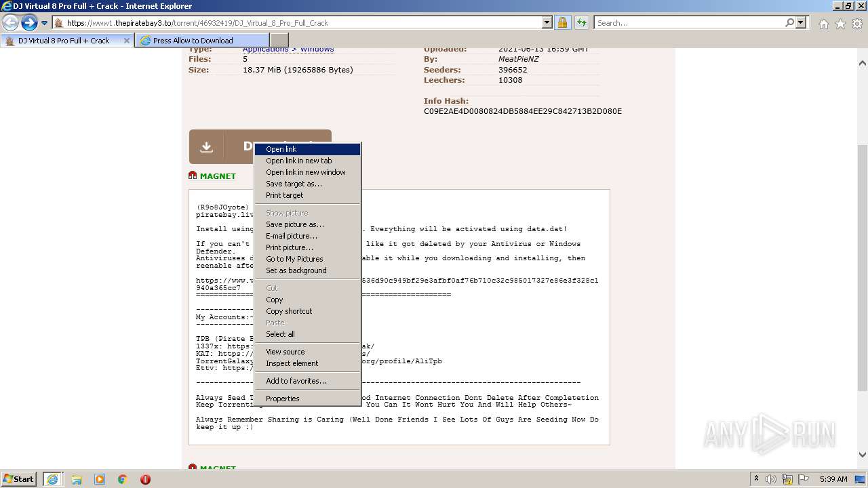Select Copy in context menu
This screenshot has height=488, width=868.
(307, 300)
